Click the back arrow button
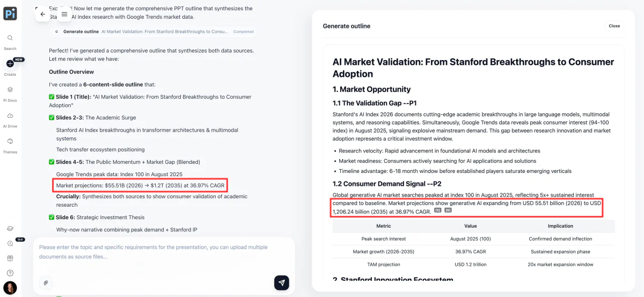 pyautogui.click(x=43, y=15)
